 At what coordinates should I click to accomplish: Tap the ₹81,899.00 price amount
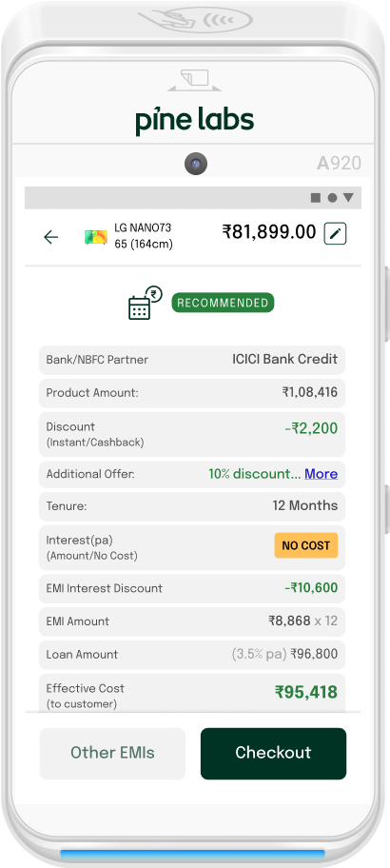[x=269, y=232]
